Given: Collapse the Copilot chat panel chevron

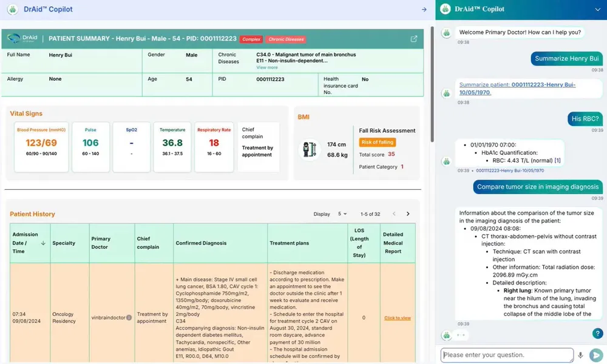Looking at the screenshot, I should pyautogui.click(x=597, y=9).
